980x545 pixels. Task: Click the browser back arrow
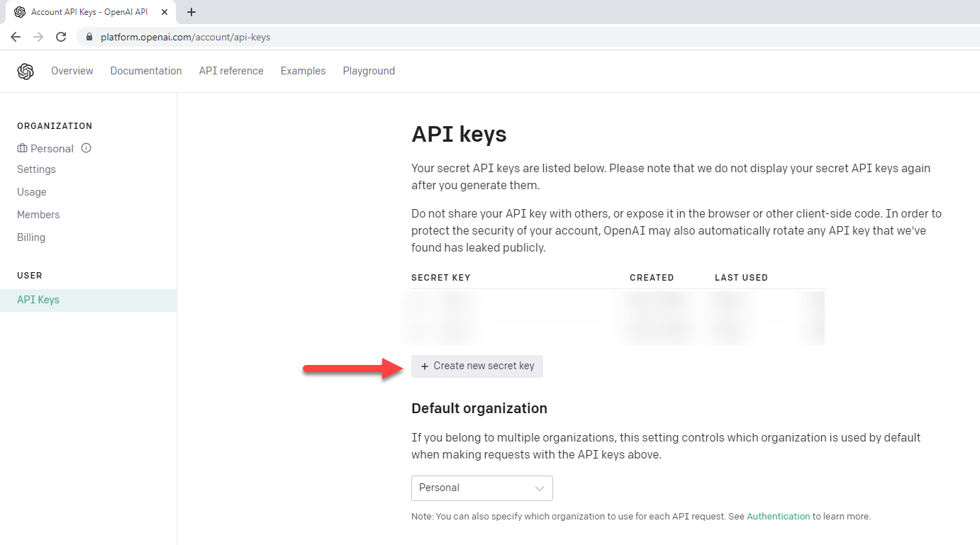click(x=16, y=37)
